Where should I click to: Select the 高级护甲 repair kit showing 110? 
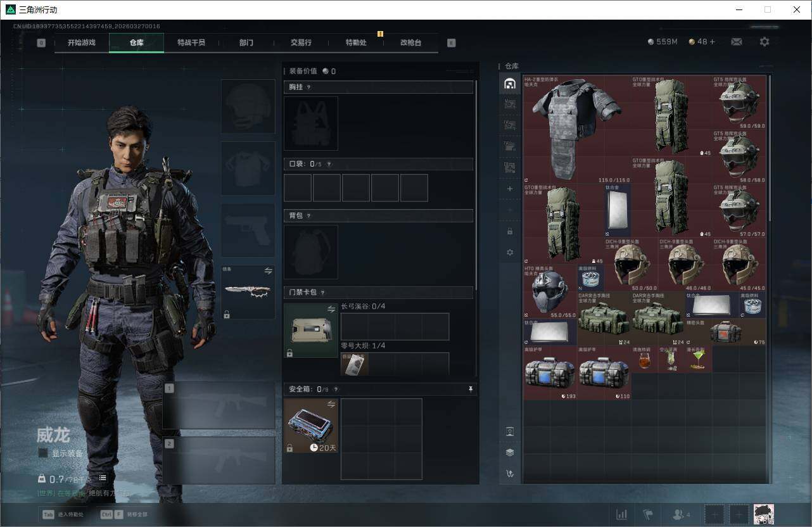604,372
